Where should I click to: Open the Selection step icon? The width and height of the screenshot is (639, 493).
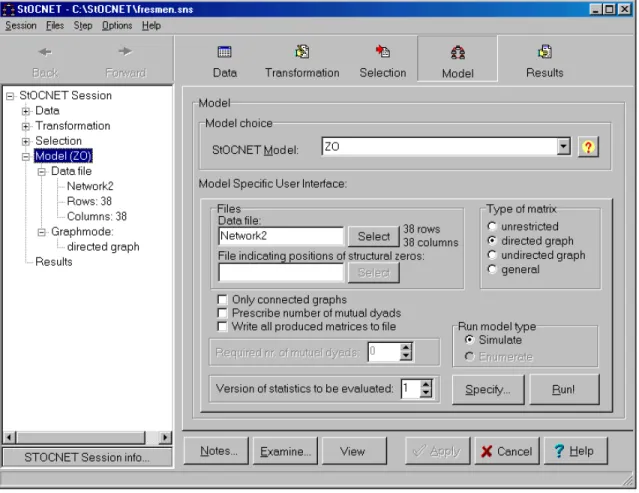click(383, 51)
